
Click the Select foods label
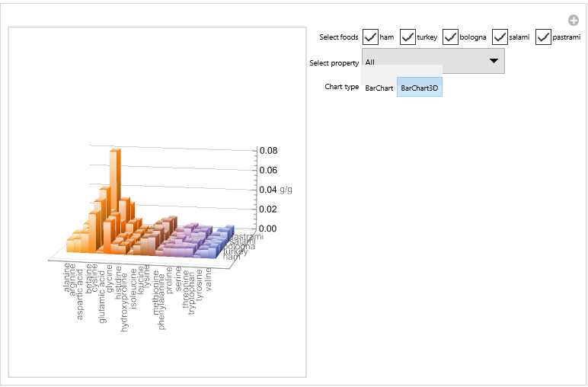(339, 37)
